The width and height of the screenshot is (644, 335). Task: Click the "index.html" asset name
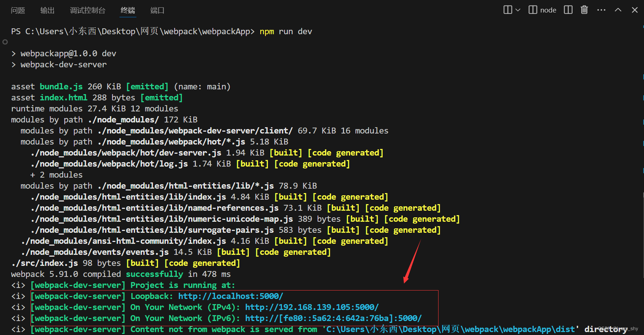pyautogui.click(x=64, y=98)
